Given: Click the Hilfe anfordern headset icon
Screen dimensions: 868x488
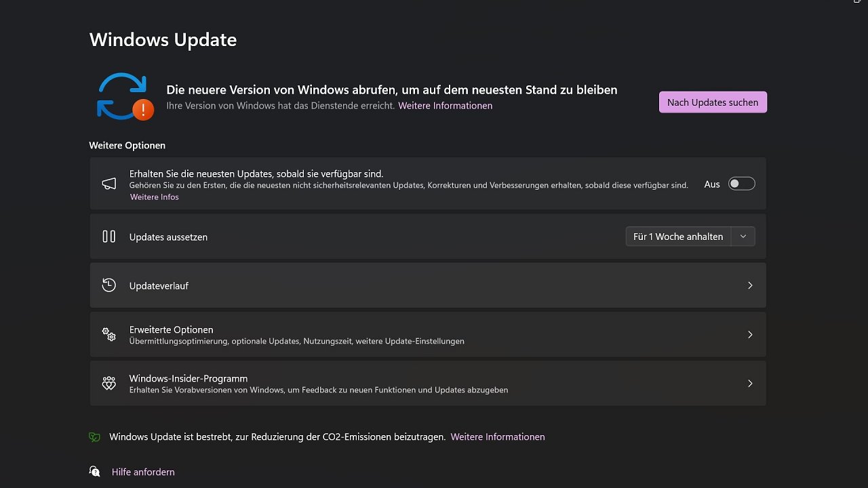Looking at the screenshot, I should 94,471.
